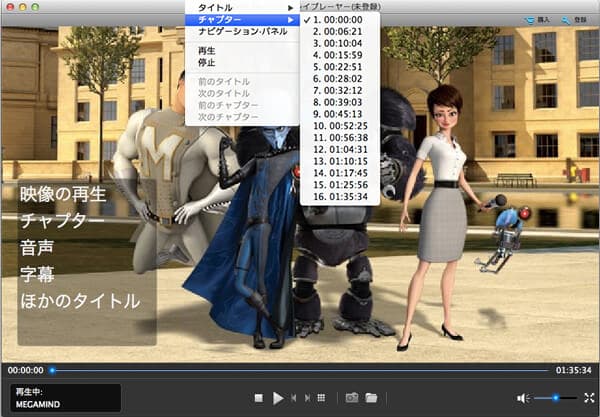The width and height of the screenshot is (600, 417).
Task: Click the Play button in control bar
Action: click(x=278, y=397)
